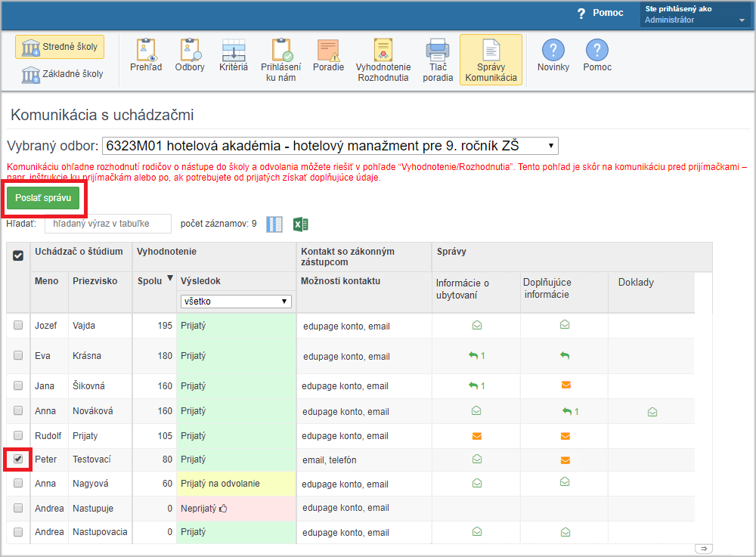The height and width of the screenshot is (557, 756).
Task: Check the box for Jozef Vajda
Action: (18, 325)
